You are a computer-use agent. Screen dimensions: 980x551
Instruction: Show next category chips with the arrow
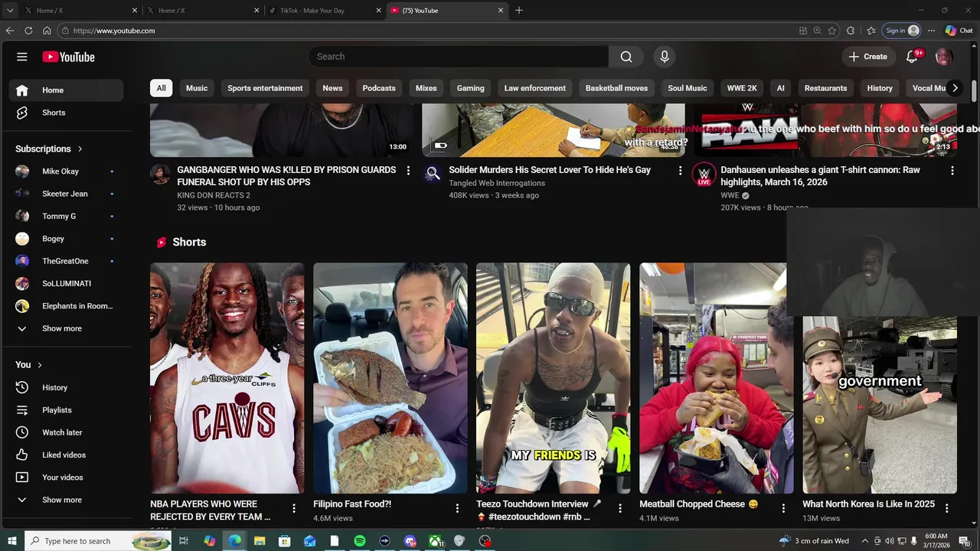coord(955,88)
